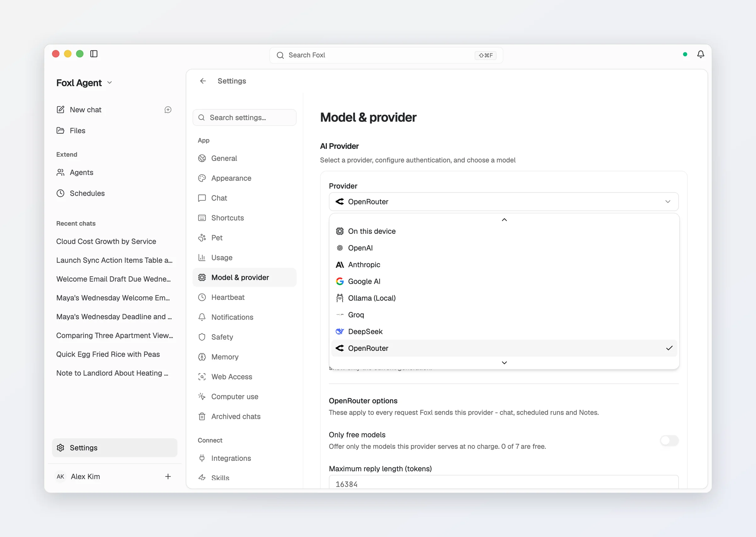
Task: Click the Safety shield icon
Action: 202,337
